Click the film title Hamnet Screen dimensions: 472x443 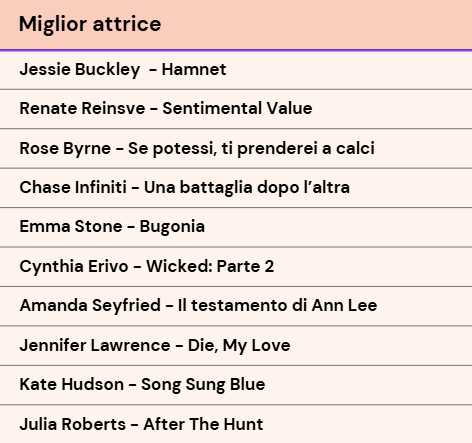(194, 69)
